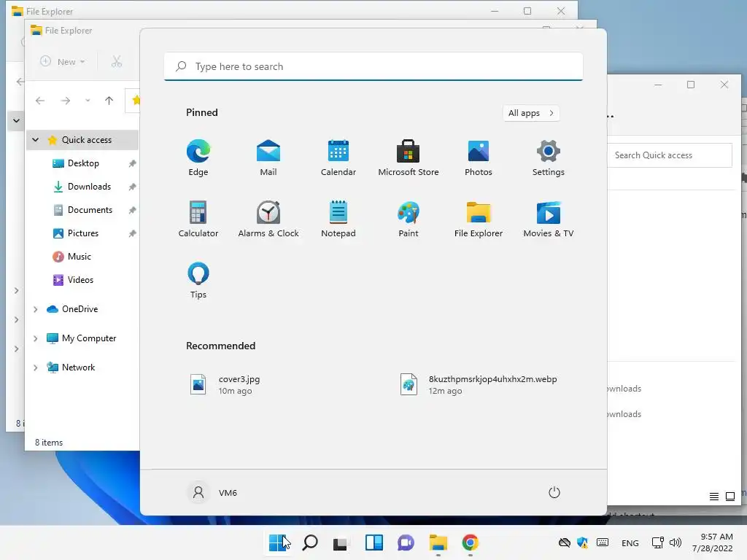The image size is (747, 560).
Task: Expand OneDrive in navigation pane
Action: [35, 309]
